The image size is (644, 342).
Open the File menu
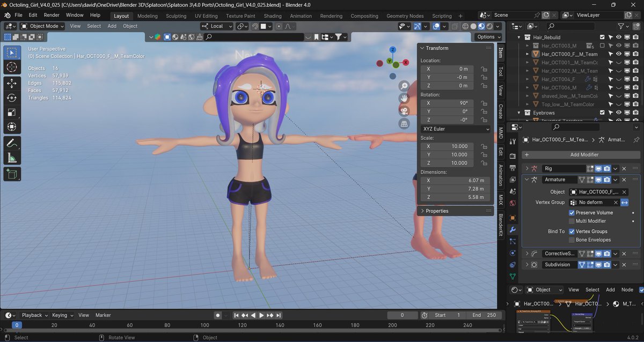(18, 15)
